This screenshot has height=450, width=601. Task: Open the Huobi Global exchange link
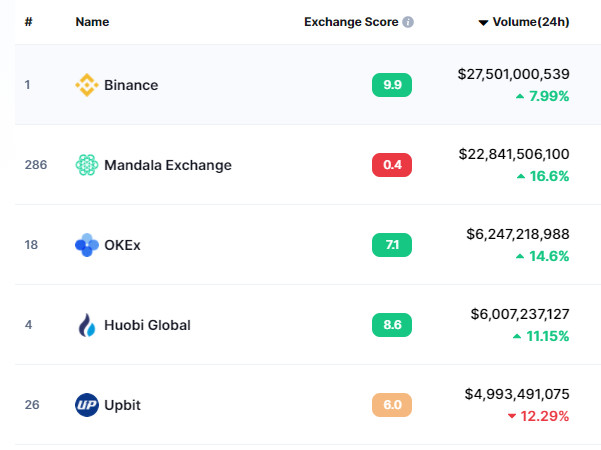(147, 325)
